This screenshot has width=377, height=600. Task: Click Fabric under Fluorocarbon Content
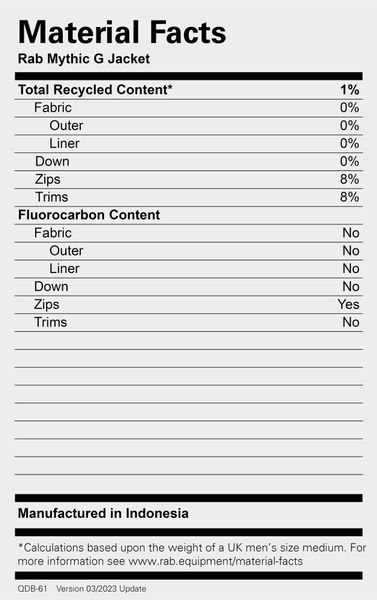point(53,233)
